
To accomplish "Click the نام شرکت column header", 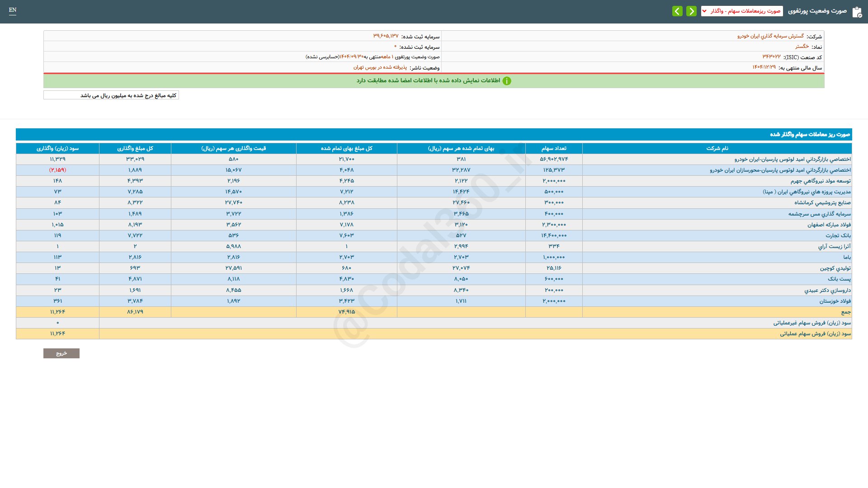I will (x=717, y=148).
